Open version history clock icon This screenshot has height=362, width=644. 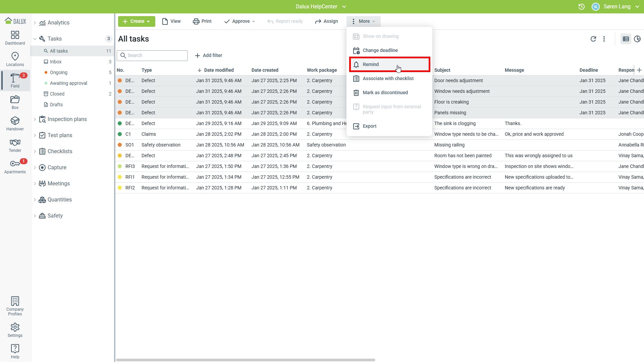(x=582, y=7)
